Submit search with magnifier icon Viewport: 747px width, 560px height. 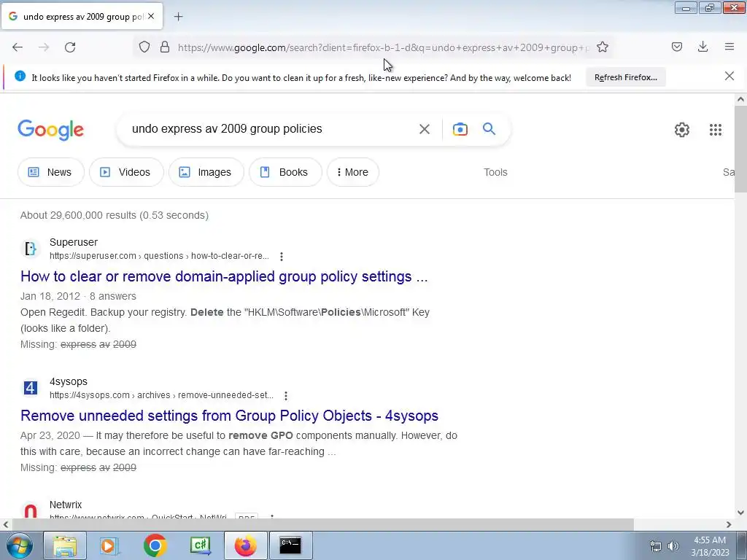(x=489, y=128)
